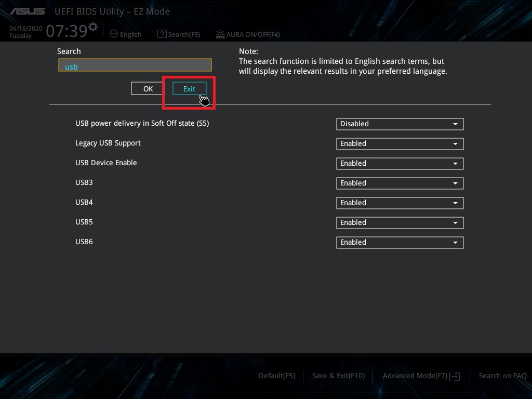Click the date 06/16/2020 Tuesday
This screenshot has width=532, height=399.
click(25, 32)
